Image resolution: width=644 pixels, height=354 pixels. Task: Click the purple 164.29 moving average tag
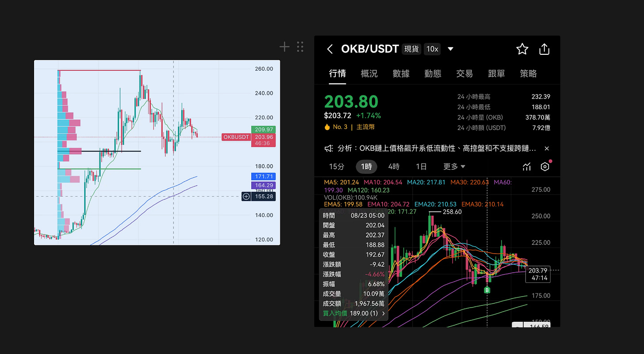tap(264, 185)
